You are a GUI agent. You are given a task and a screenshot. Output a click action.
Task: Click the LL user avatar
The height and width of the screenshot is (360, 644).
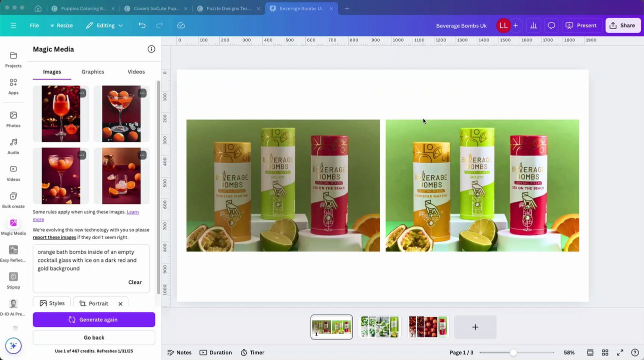[x=503, y=25]
